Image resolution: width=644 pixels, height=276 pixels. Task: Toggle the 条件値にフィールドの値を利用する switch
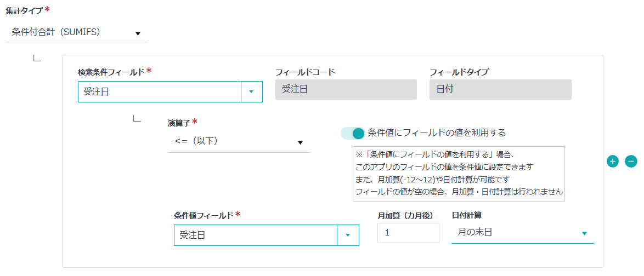click(x=353, y=133)
